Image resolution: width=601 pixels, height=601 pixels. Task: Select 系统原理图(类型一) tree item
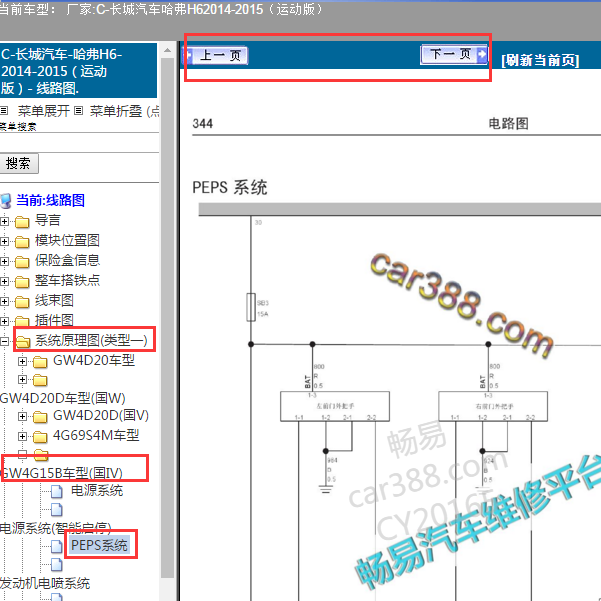[91, 340]
